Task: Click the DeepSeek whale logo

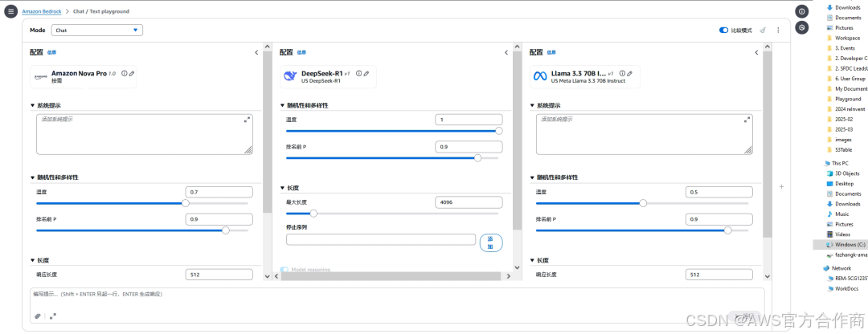Action: (290, 76)
